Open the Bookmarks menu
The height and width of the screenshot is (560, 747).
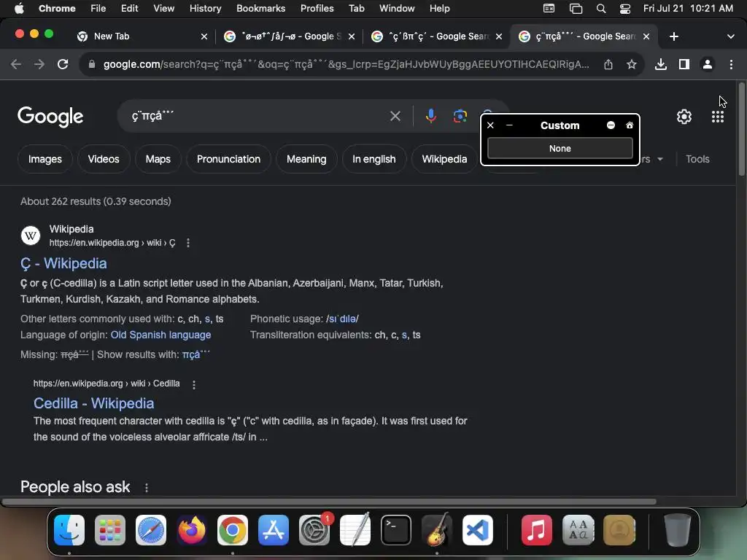[260, 8]
